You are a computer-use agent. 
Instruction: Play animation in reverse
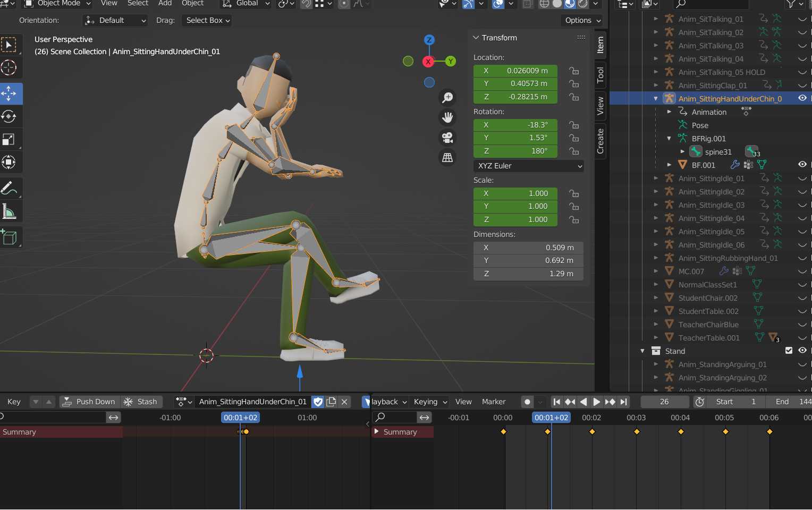click(583, 402)
